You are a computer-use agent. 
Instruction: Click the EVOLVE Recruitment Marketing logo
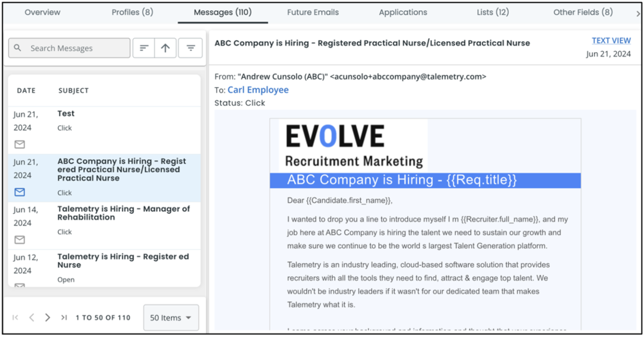pyautogui.click(x=353, y=146)
